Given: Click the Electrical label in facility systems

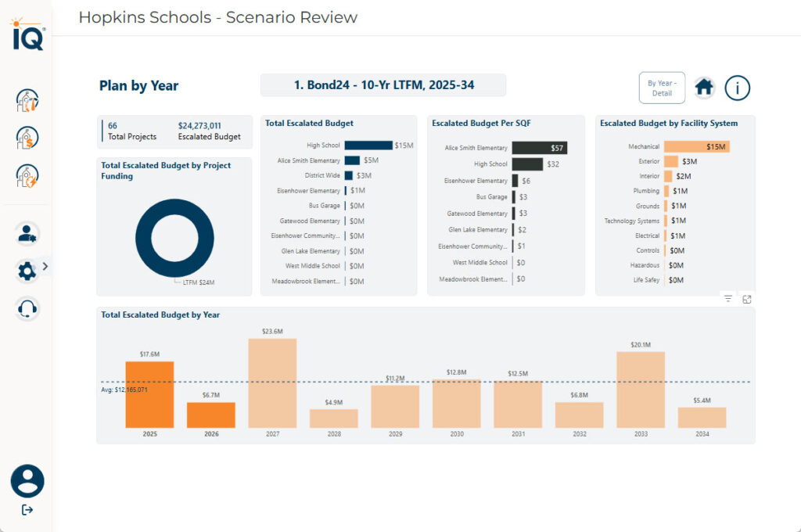Looking at the screenshot, I should (647, 235).
